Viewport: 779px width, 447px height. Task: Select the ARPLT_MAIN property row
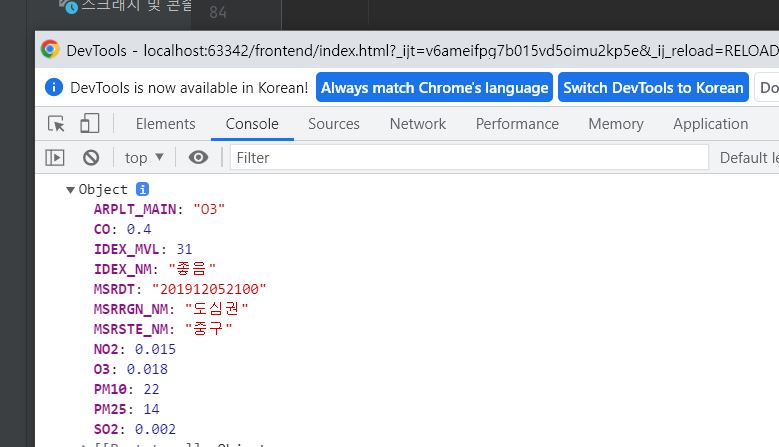[x=159, y=209]
